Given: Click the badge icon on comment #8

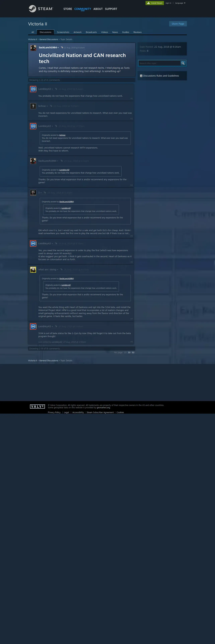Looking at the screenshot, I should point(56,326).
